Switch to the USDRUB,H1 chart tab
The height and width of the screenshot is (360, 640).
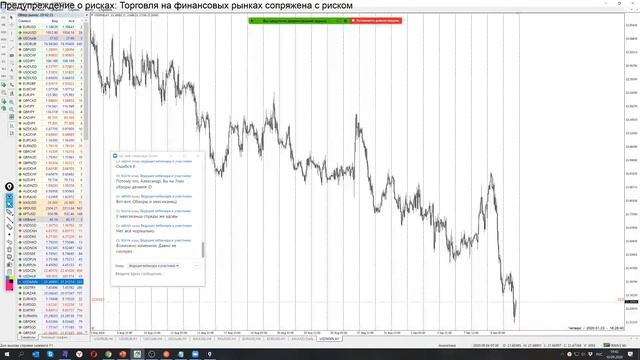point(128,339)
